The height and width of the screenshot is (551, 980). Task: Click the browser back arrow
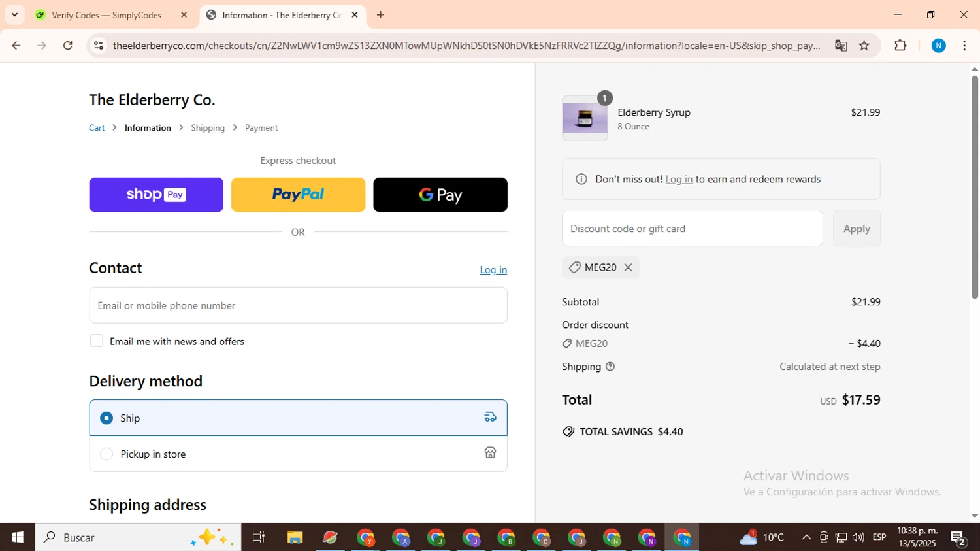[16, 46]
